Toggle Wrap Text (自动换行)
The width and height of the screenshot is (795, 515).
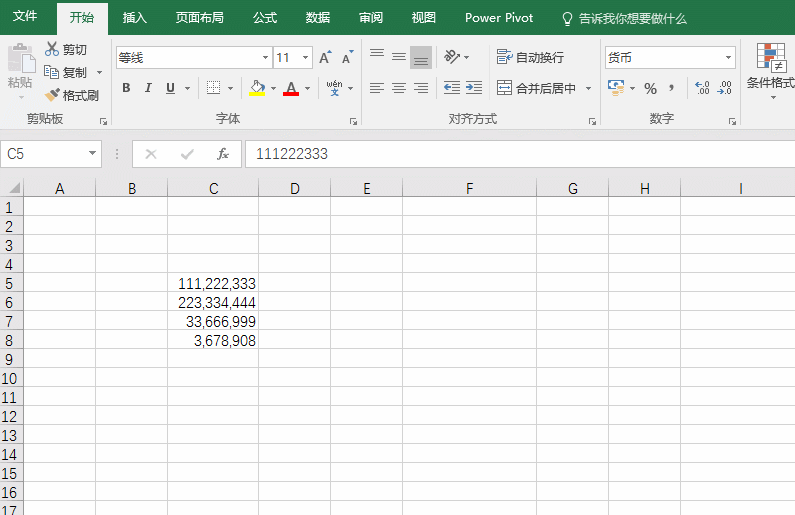pyautogui.click(x=530, y=58)
